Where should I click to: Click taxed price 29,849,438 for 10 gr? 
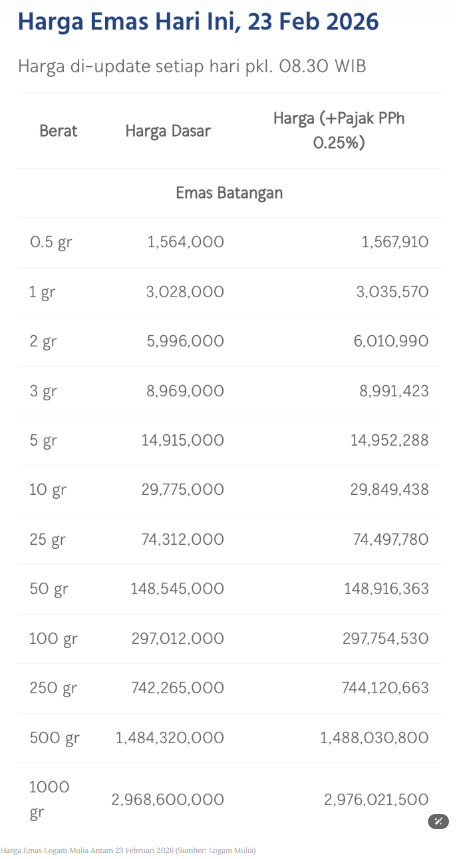pos(389,490)
